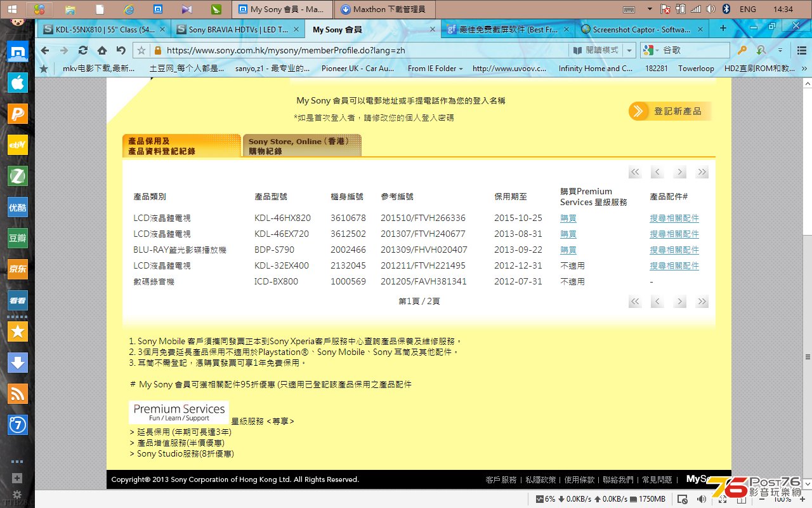Image resolution: width=812 pixels, height=508 pixels.
Task: Open the Youku sidebar shortcut
Action: 17,207
